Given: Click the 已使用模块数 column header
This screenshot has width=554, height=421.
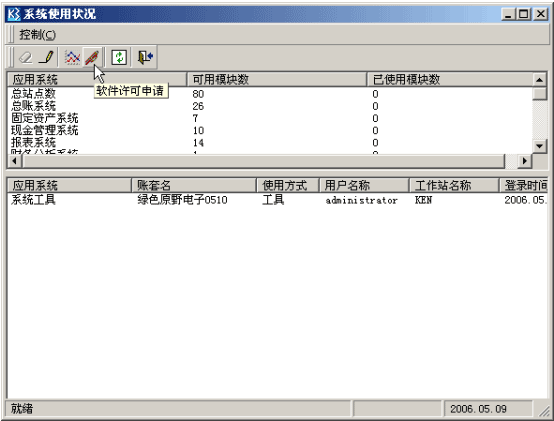Looking at the screenshot, I should 450,79.
